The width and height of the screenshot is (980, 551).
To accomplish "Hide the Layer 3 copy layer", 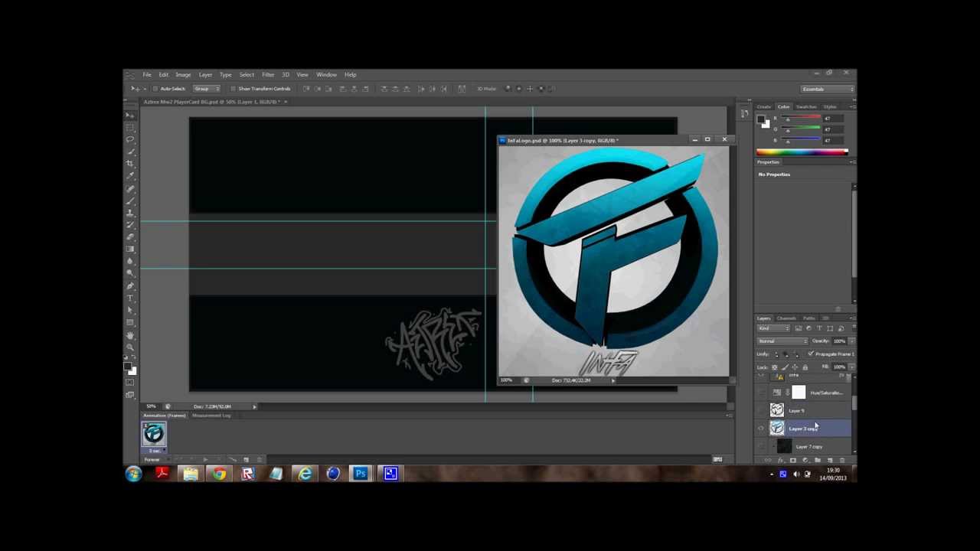I will point(760,429).
